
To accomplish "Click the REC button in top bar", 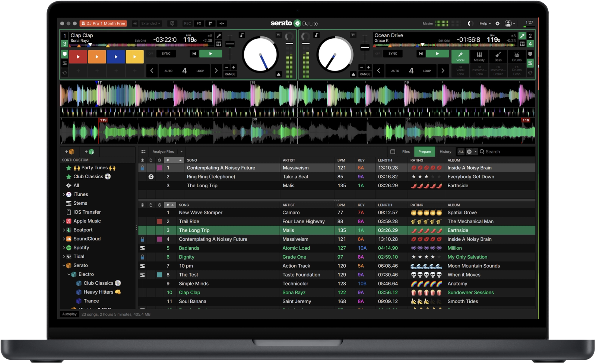I will click(x=187, y=23).
